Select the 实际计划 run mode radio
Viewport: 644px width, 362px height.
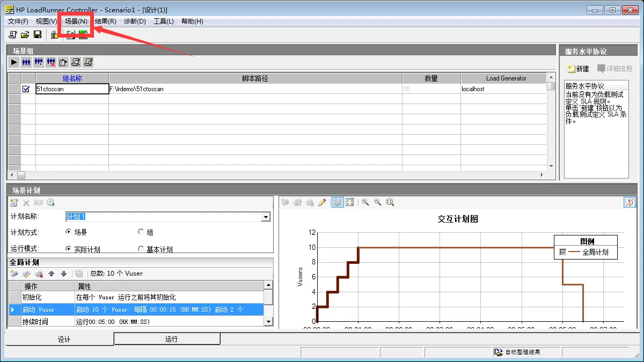point(68,249)
